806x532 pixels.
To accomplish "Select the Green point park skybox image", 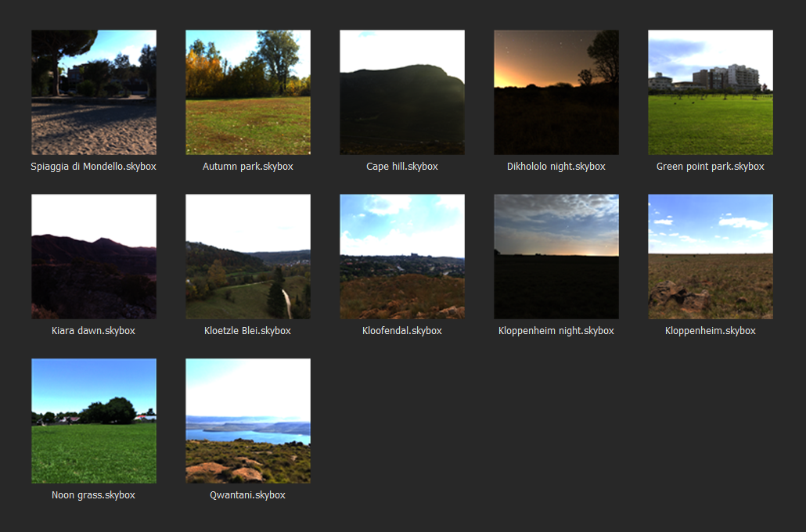I will coord(710,92).
